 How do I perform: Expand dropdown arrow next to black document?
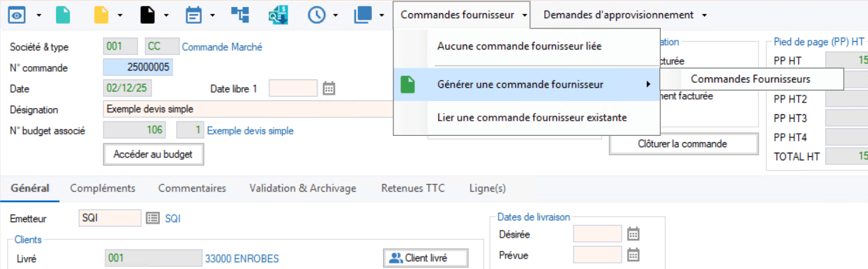tap(166, 15)
